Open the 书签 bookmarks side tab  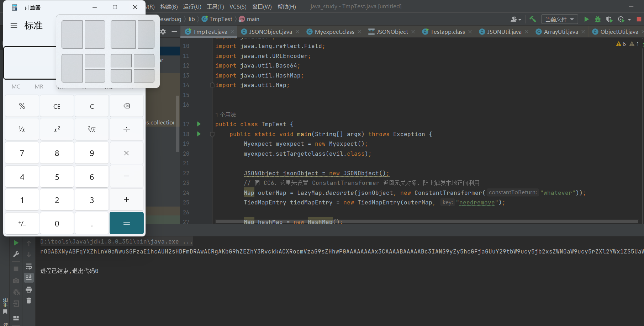(x=5, y=306)
